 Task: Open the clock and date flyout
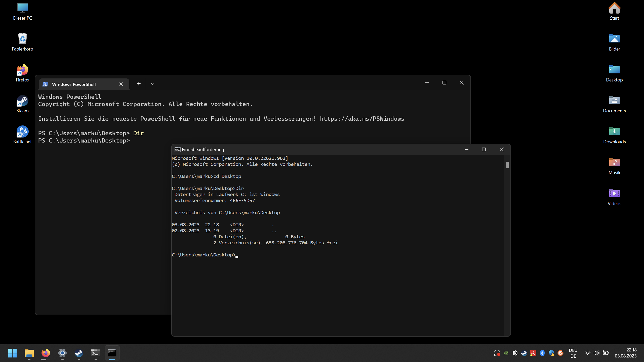[x=626, y=353]
